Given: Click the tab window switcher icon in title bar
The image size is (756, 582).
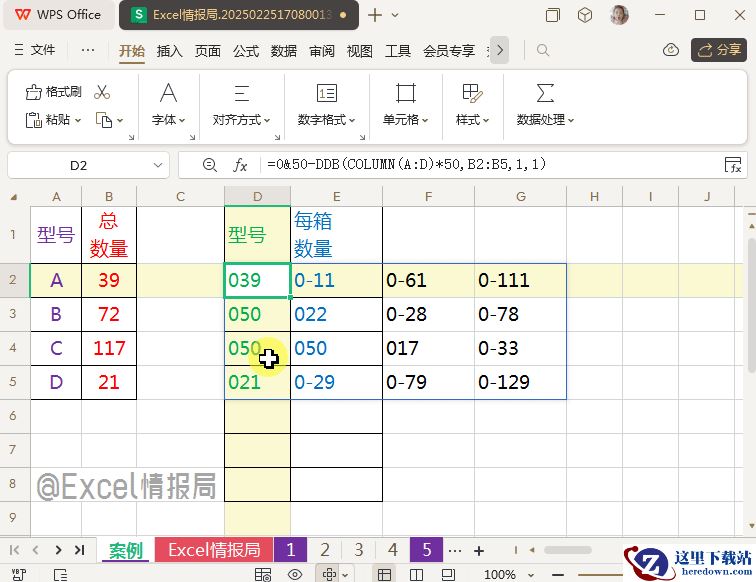Looking at the screenshot, I should click(553, 15).
